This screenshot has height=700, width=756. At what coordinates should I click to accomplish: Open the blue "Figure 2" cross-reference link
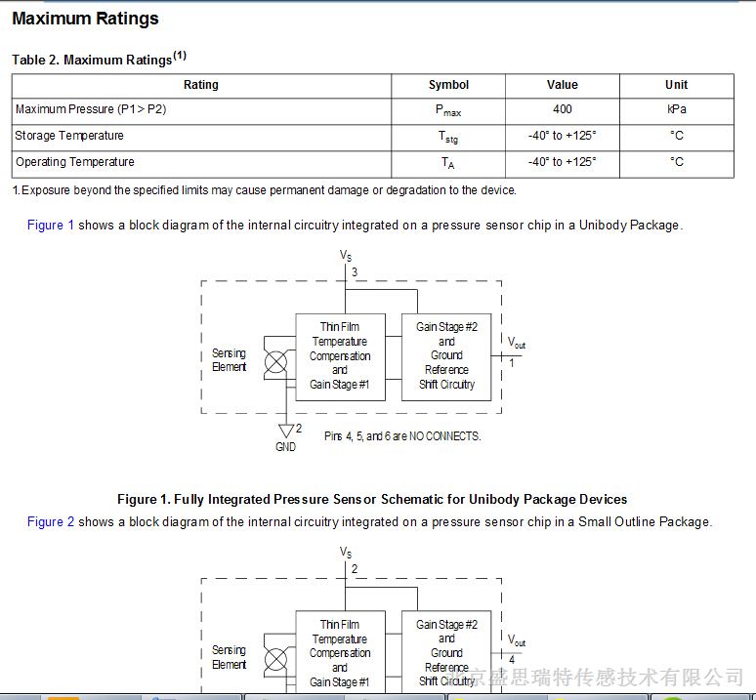pyautogui.click(x=51, y=521)
